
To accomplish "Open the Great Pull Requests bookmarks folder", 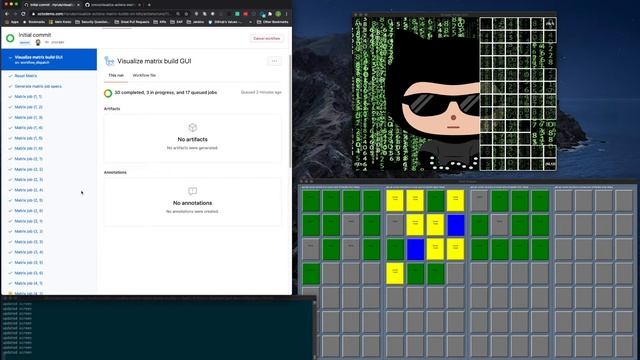I will click(132, 22).
